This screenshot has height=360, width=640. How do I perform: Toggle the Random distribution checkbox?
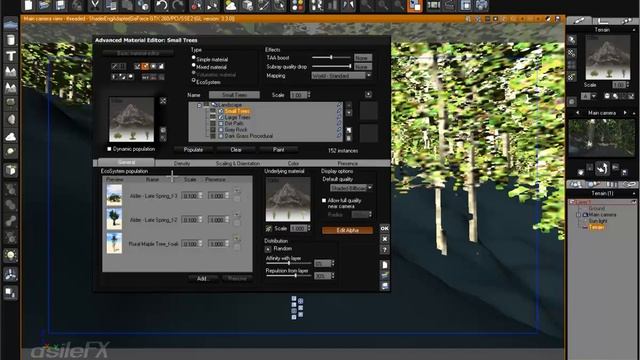268,249
